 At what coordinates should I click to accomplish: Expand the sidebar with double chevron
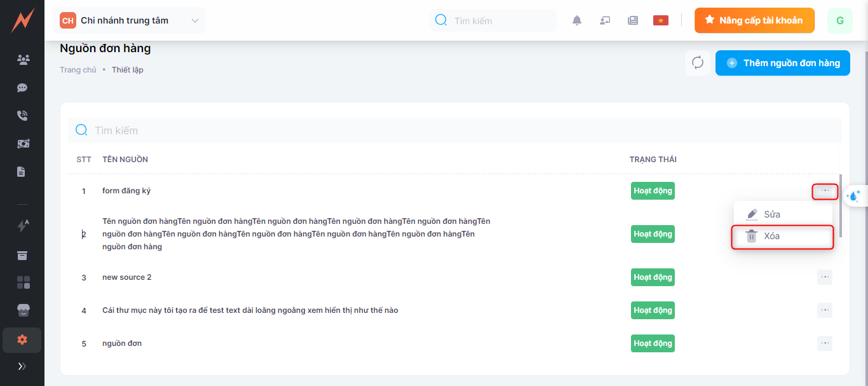click(22, 366)
